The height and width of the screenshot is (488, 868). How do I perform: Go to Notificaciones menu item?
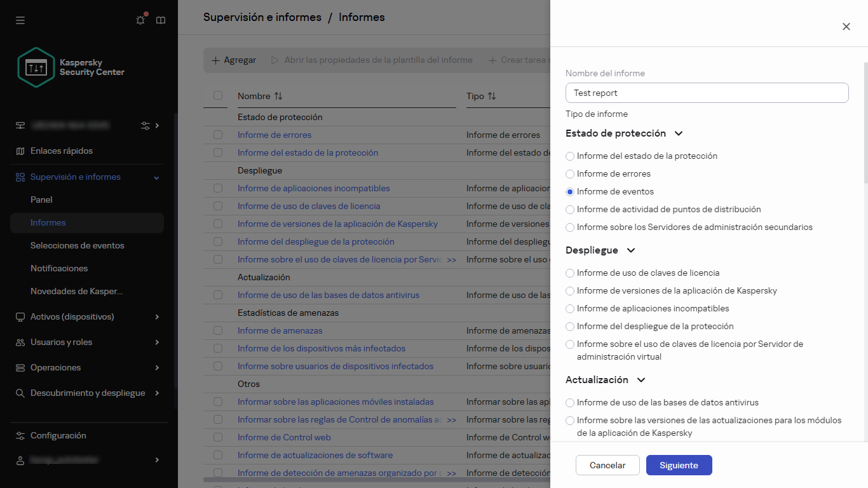tap(59, 268)
